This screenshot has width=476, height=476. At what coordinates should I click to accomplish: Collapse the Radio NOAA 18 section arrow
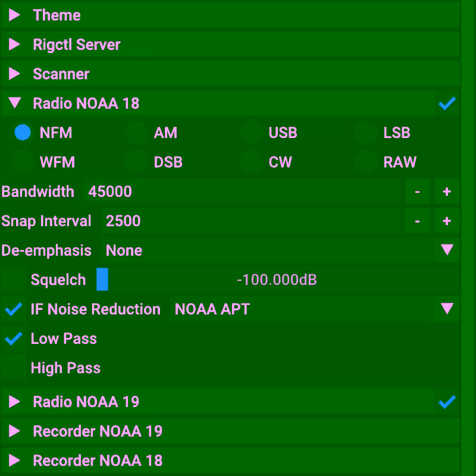(14, 103)
